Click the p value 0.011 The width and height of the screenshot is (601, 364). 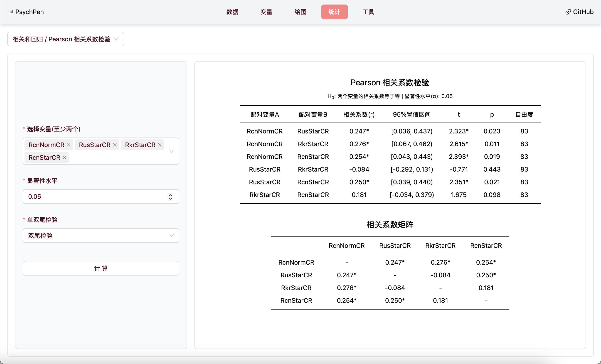(492, 144)
